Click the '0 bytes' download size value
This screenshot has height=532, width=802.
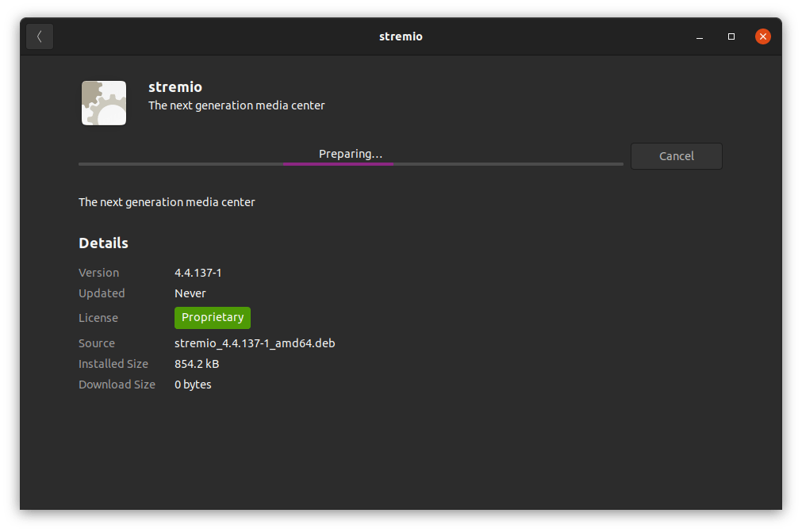tap(193, 385)
